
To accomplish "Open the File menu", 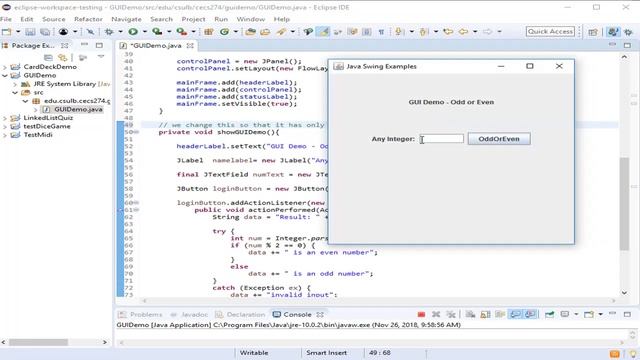I will coord(6,19).
